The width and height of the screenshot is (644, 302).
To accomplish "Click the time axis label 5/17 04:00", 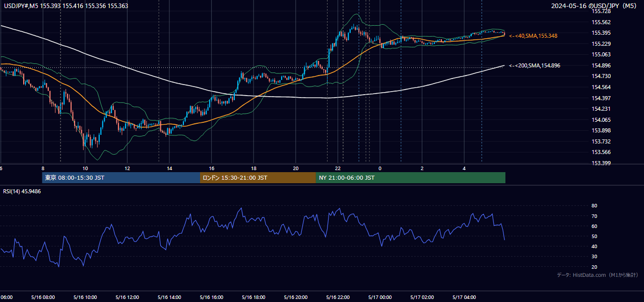I will click(464, 297).
